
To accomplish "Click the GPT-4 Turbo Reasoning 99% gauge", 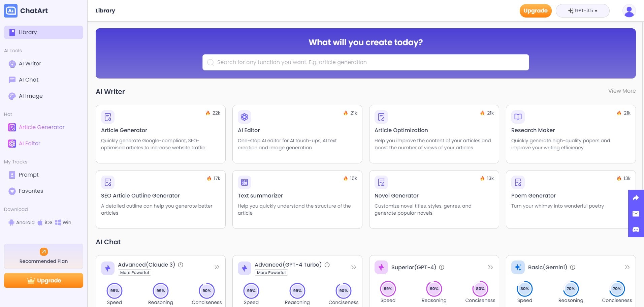I will click(297, 291).
